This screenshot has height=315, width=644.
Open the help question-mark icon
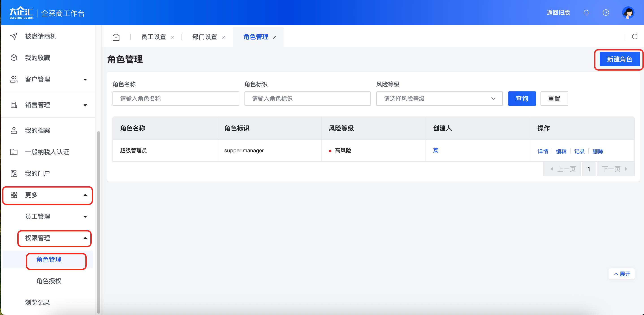tap(605, 13)
